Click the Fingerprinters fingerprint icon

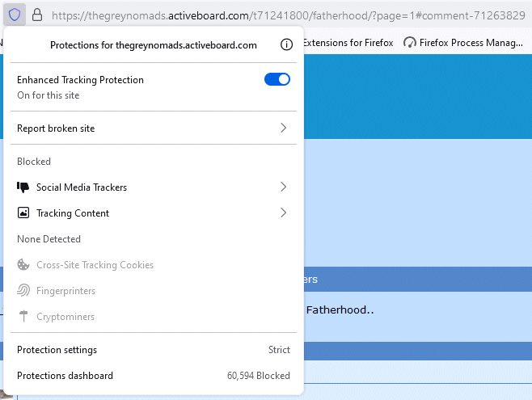pyautogui.click(x=23, y=291)
